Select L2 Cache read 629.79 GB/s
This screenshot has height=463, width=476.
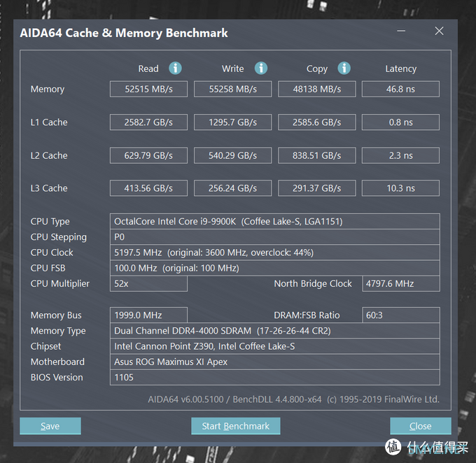(148, 155)
